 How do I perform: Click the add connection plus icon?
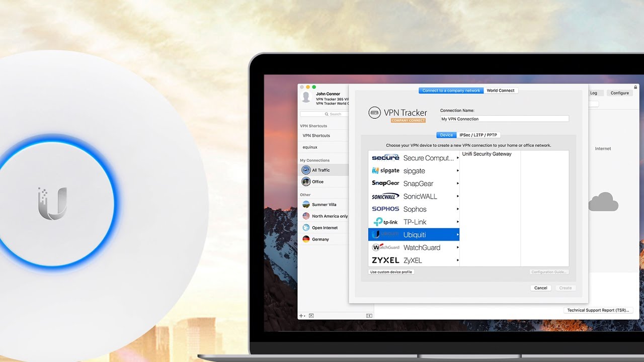tap(301, 316)
